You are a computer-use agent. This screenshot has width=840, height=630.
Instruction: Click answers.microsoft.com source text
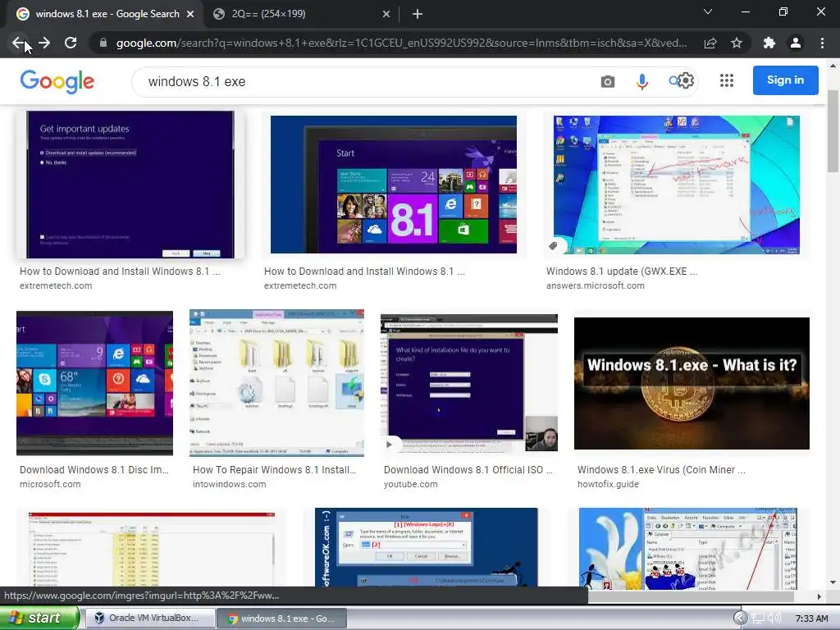click(596, 285)
